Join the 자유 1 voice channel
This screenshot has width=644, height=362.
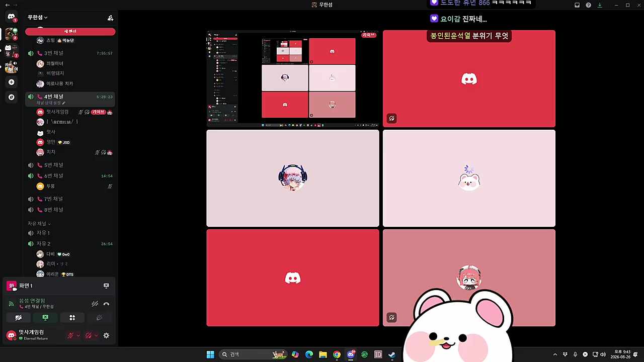70,233
